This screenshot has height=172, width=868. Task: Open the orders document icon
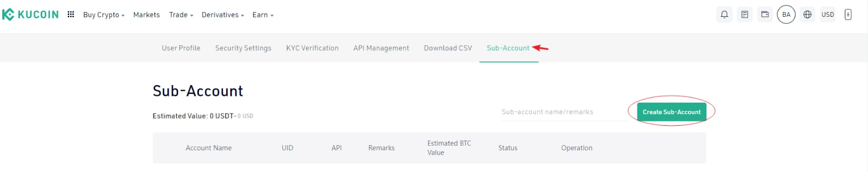click(x=745, y=14)
